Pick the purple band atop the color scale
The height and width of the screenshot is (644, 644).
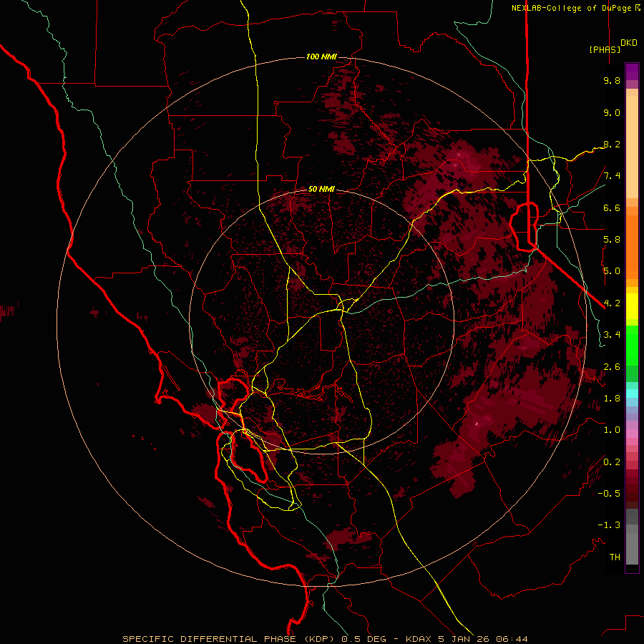coord(632,72)
